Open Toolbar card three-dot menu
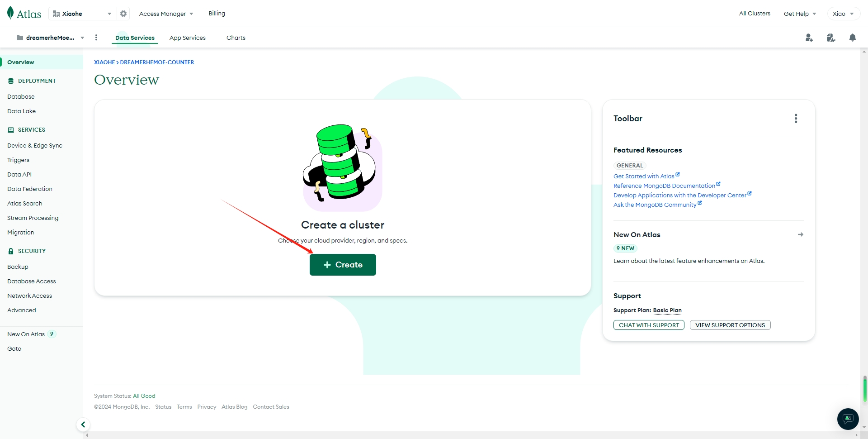 pyautogui.click(x=796, y=119)
